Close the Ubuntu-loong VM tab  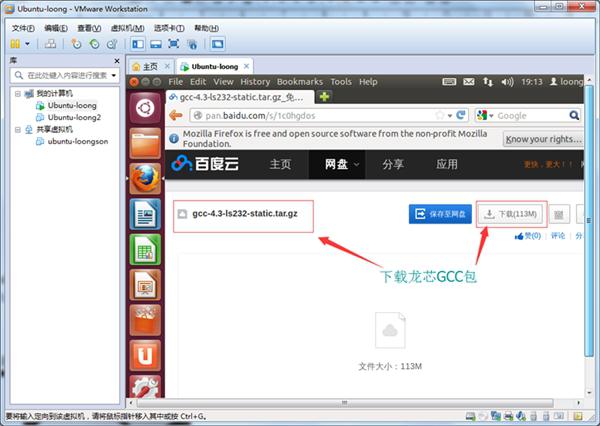click(246, 66)
